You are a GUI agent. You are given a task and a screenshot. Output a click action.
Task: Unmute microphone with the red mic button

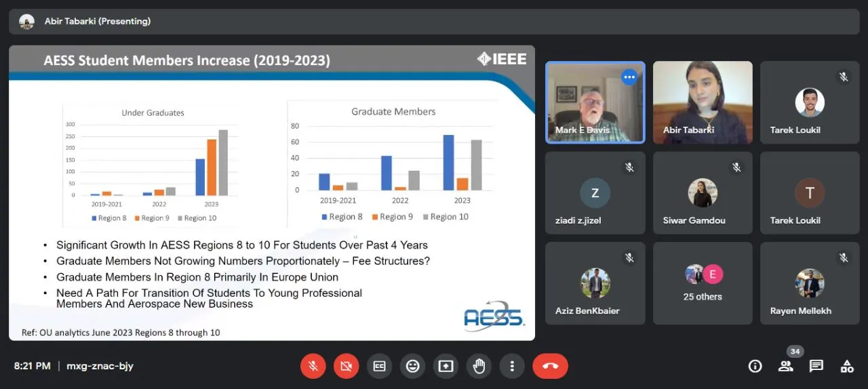coord(313,366)
